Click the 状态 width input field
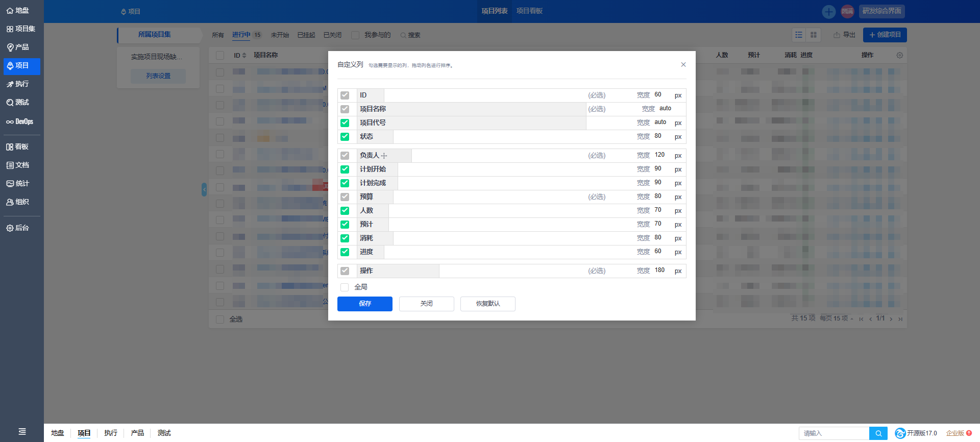The image size is (980, 442). point(663,136)
